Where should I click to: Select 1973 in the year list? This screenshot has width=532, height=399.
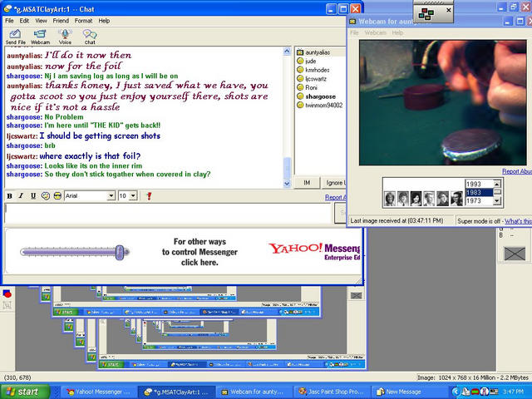click(479, 201)
